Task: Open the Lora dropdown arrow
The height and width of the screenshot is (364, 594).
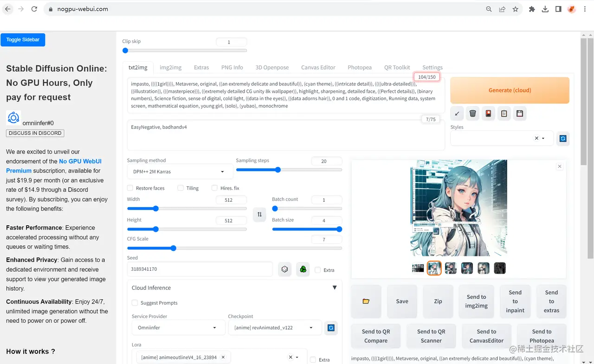Action: pos(297,358)
